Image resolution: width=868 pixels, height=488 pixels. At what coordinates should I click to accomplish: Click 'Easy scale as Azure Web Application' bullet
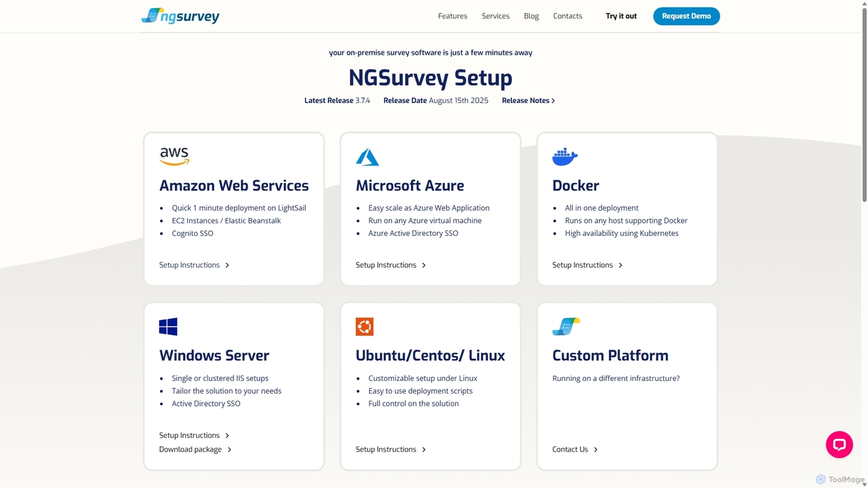click(429, 208)
